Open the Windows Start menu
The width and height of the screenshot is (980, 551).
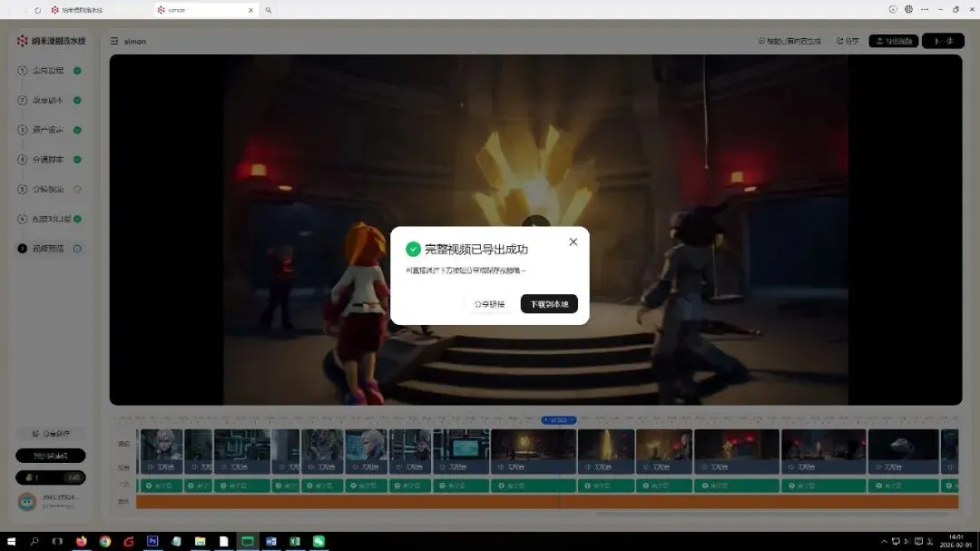point(11,542)
